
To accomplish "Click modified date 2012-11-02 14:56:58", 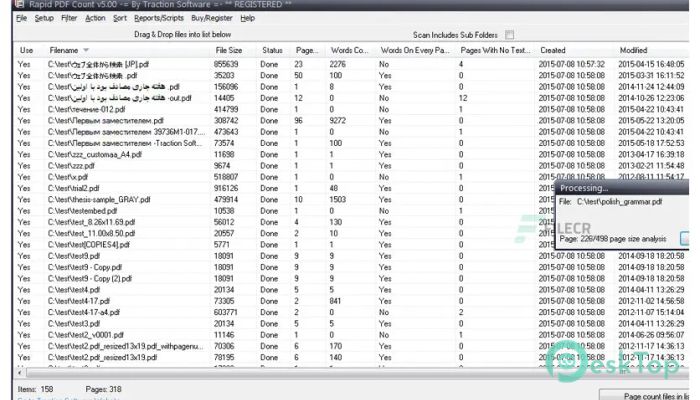I will (651, 301).
